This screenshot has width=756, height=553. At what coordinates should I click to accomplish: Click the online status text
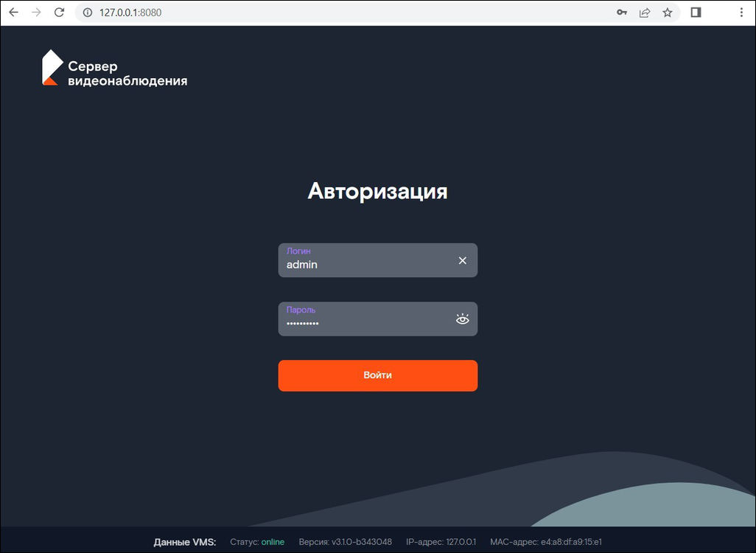tap(273, 542)
